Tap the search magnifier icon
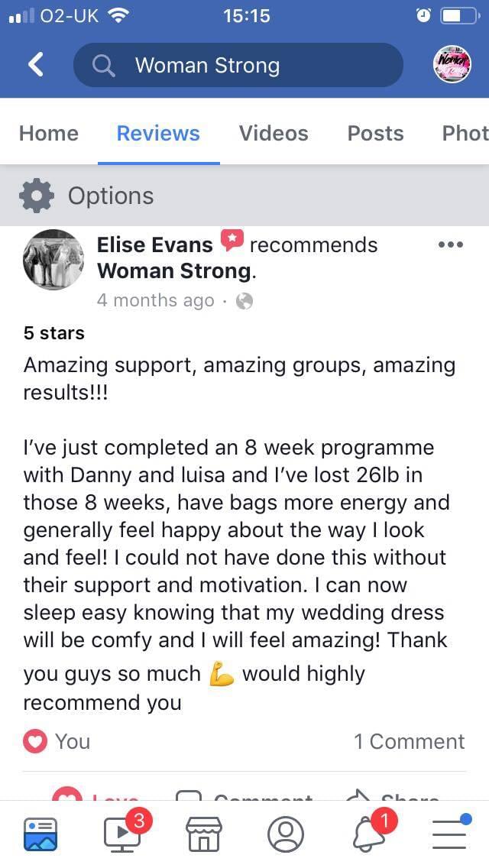This screenshot has height=868, width=489. tap(103, 66)
